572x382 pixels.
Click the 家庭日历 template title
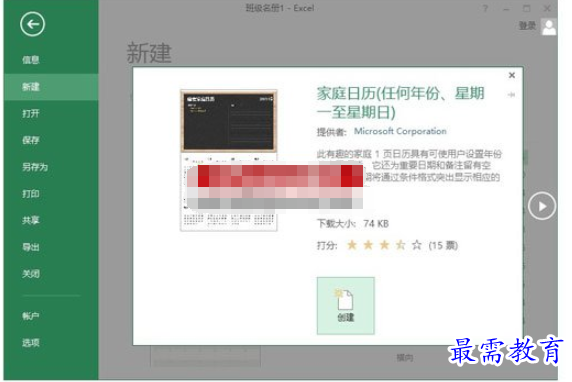click(x=401, y=103)
